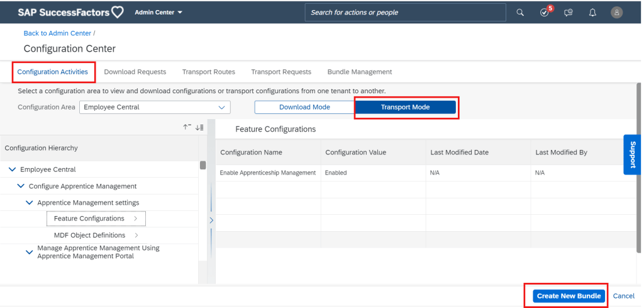This screenshot has height=308, width=644.
Task: Click the expand all hierarchy icon
Action: pos(199,127)
